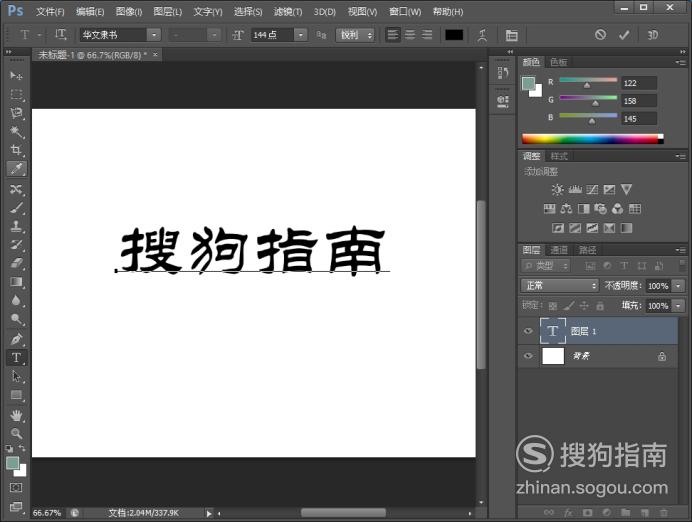The height and width of the screenshot is (522, 692).
Task: Open the 滤镜(T) menu
Action: [x=288, y=12]
